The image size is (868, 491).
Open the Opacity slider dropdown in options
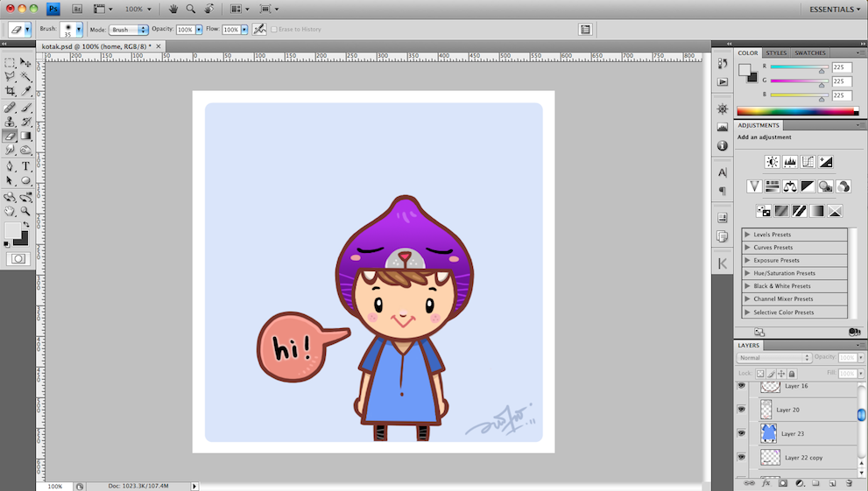(199, 30)
